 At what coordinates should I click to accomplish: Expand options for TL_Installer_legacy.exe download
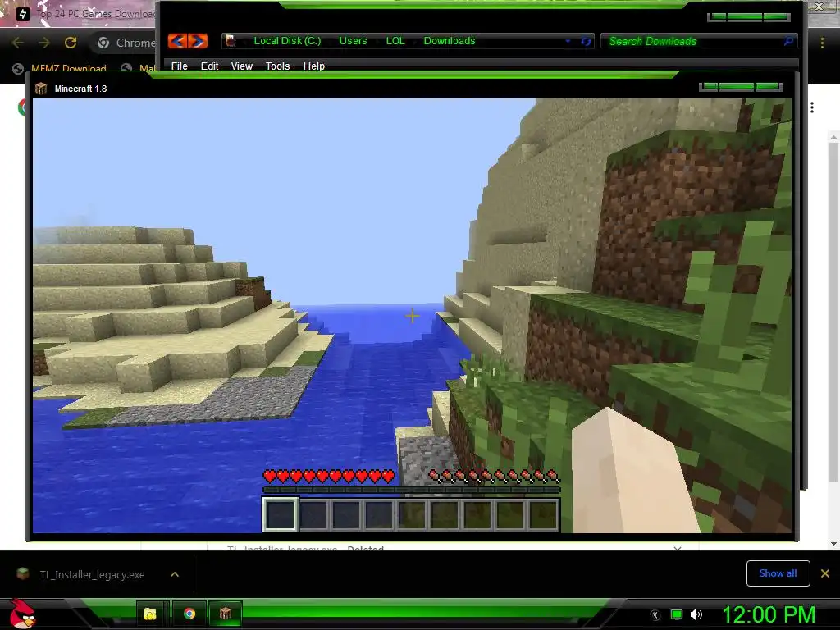[175, 574]
